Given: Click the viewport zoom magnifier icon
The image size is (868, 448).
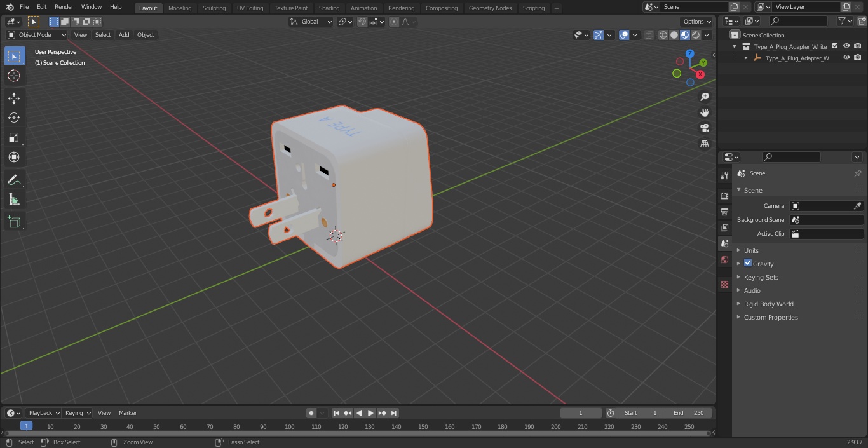Looking at the screenshot, I should (x=705, y=97).
